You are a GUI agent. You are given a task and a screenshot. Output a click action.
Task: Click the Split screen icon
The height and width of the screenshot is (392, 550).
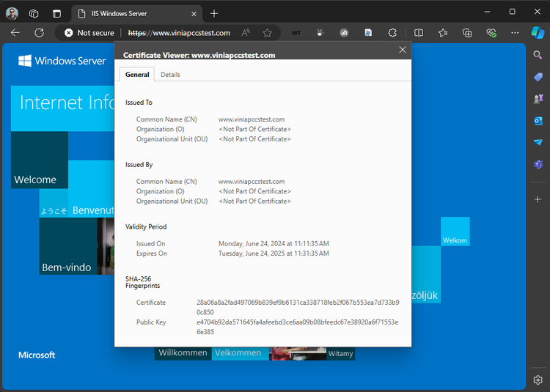coord(419,33)
